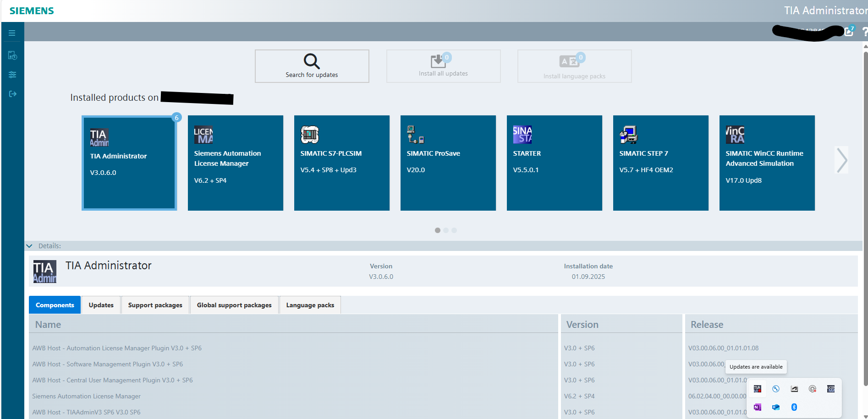Show next products with right chevron
This screenshot has width=868, height=419.
click(x=842, y=160)
